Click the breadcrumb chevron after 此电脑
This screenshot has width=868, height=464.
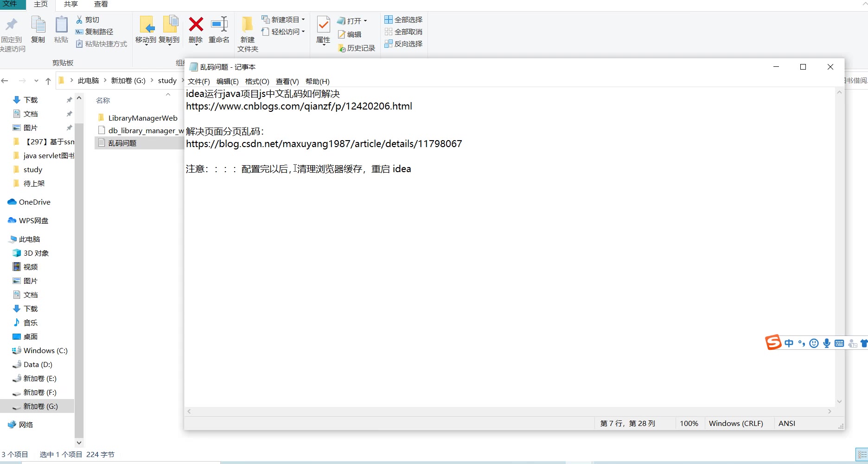(105, 80)
